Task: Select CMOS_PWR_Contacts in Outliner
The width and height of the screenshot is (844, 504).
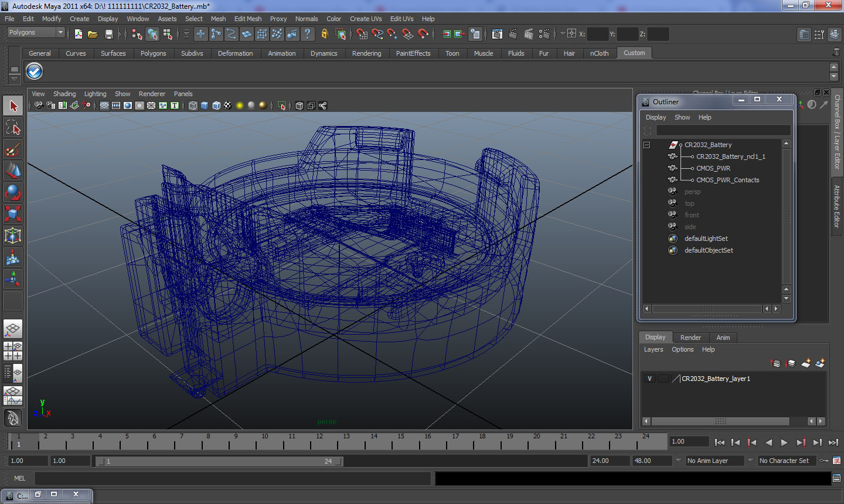Action: tap(727, 180)
